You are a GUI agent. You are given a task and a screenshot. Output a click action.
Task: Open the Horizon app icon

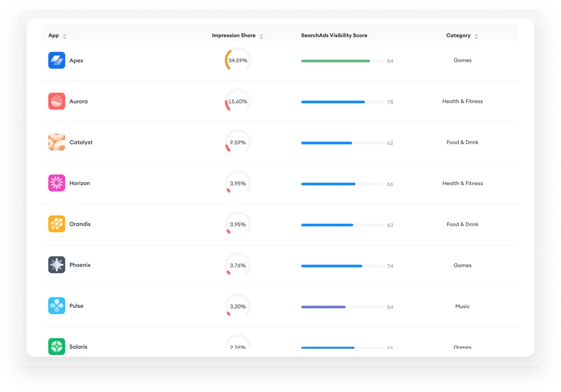point(57,183)
